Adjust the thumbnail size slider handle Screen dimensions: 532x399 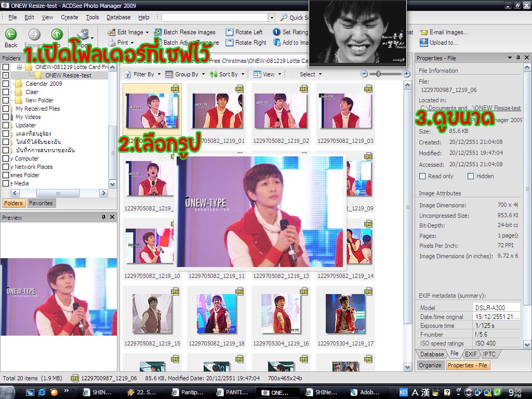click(378, 74)
